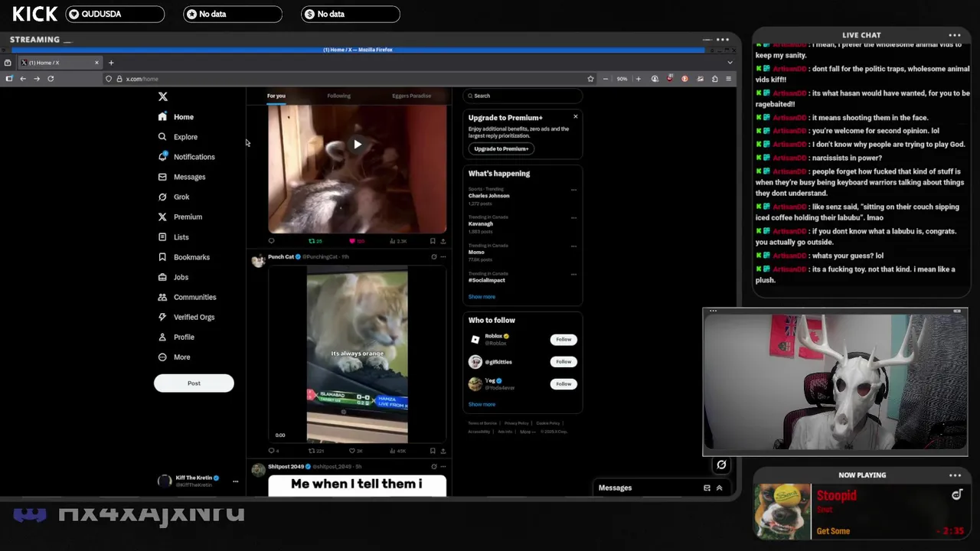Screen dimensions: 980x551
Task: Bookmark this page with the star
Action: (x=590, y=79)
